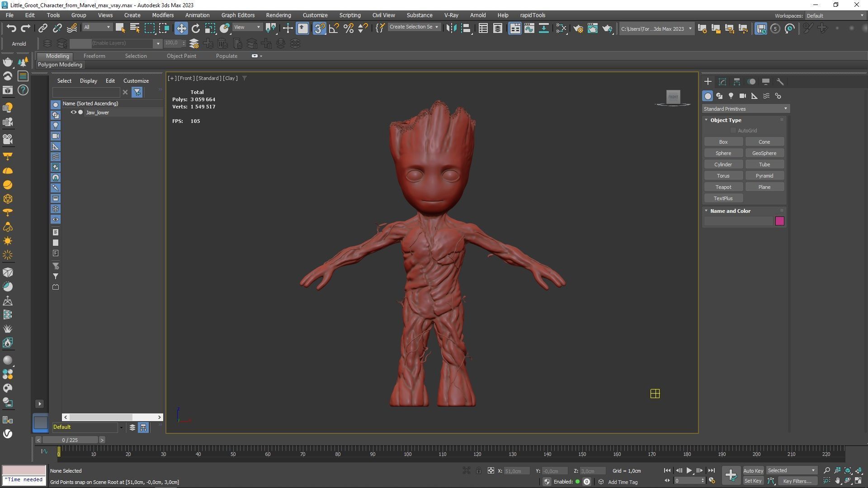The width and height of the screenshot is (868, 488).
Task: Click the ViewCube Front face
Action: [x=673, y=97]
